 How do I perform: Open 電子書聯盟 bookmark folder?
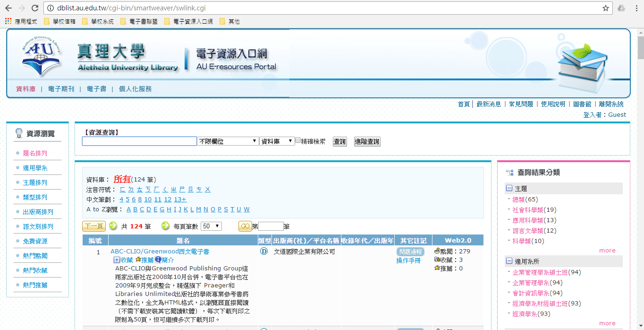[139, 21]
